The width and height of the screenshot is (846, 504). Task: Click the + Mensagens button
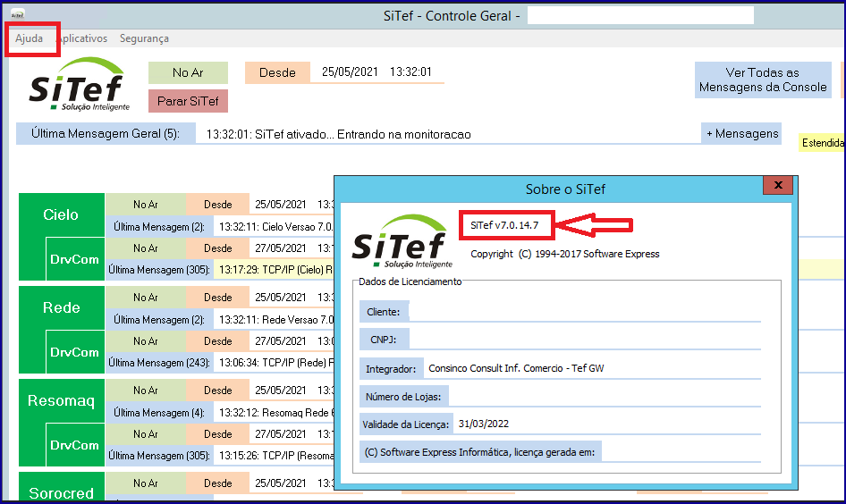coord(742,133)
